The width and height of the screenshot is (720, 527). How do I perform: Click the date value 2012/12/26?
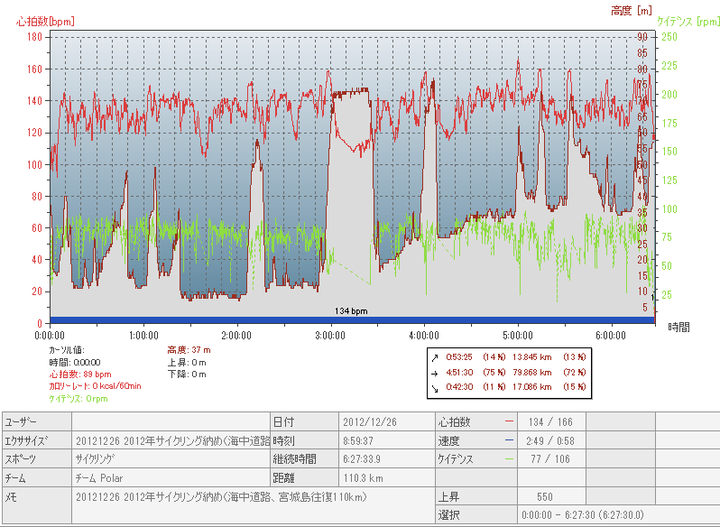(x=370, y=422)
